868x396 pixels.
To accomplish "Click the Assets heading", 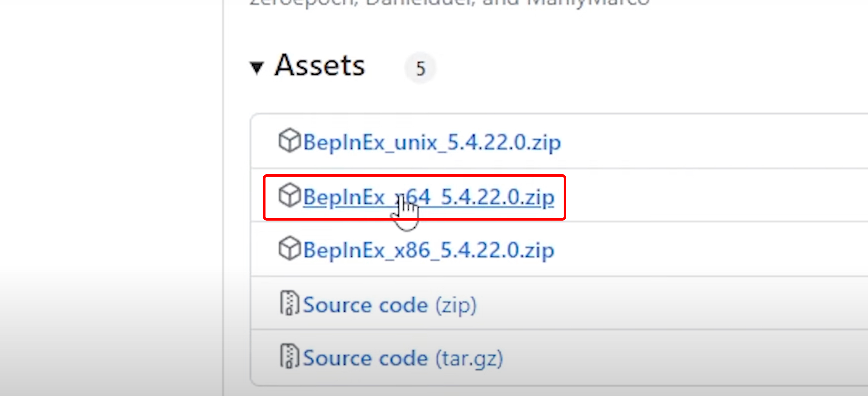I will pos(320,65).
